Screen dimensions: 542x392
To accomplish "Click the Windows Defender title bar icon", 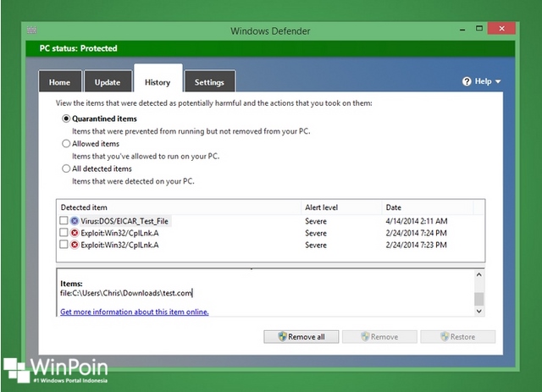I will pyautogui.click(x=32, y=30).
